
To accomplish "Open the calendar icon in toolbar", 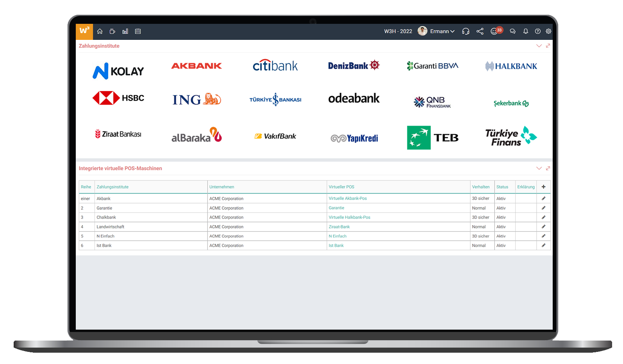I will pos(138,31).
